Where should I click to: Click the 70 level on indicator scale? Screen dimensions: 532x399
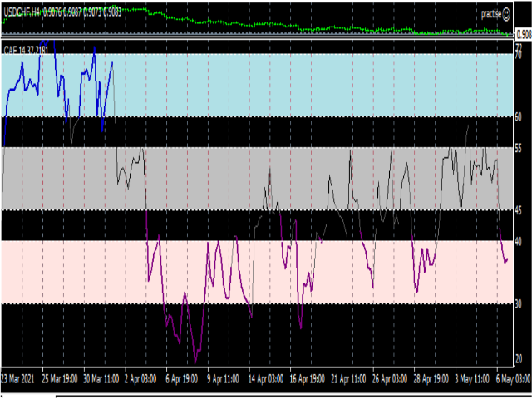coord(518,55)
